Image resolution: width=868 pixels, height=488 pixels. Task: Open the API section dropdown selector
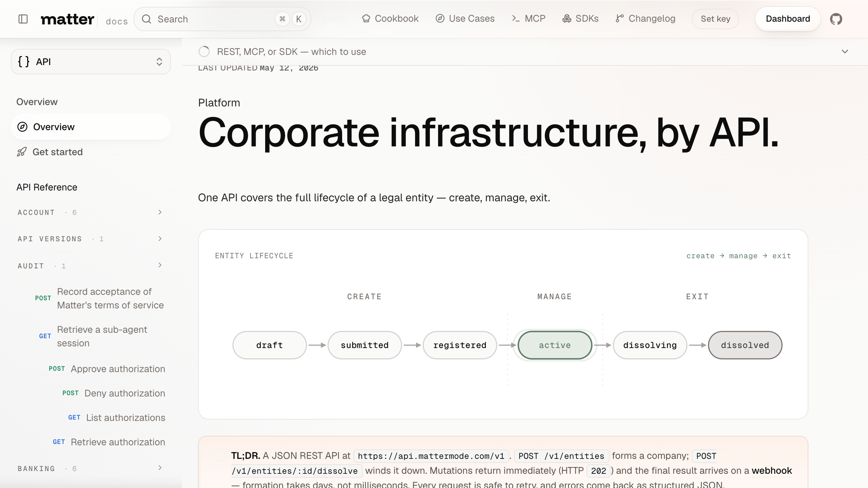[91, 62]
